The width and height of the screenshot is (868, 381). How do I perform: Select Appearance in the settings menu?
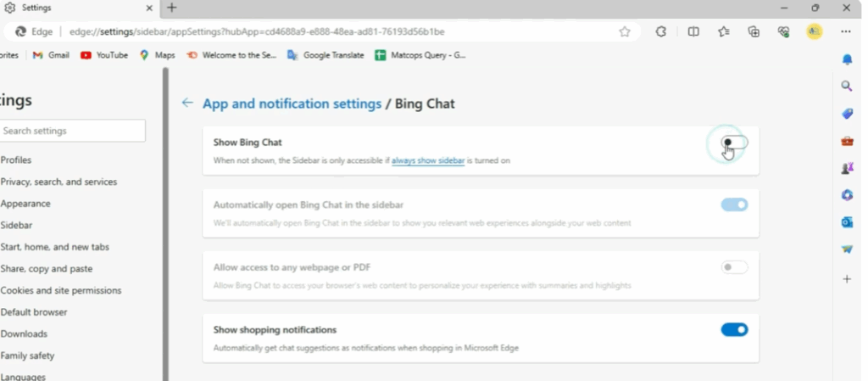[25, 204]
